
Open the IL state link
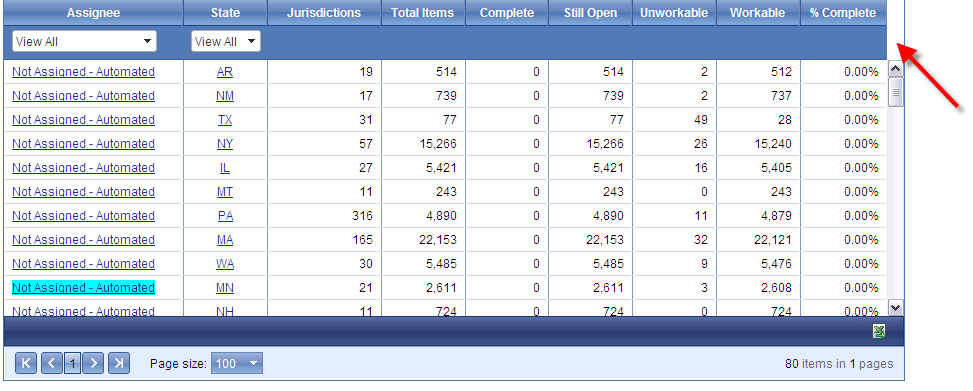pos(225,168)
